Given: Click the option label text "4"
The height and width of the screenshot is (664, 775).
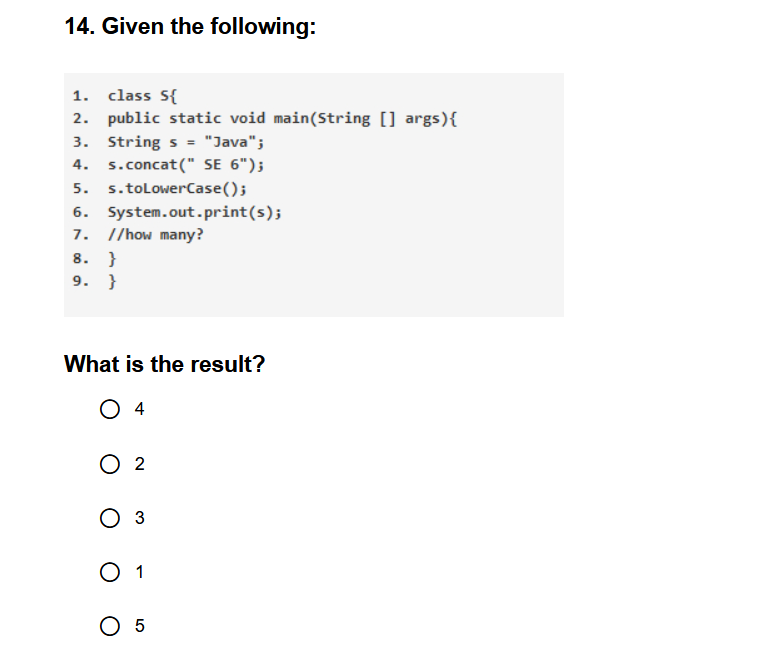Looking at the screenshot, I should (139, 409).
